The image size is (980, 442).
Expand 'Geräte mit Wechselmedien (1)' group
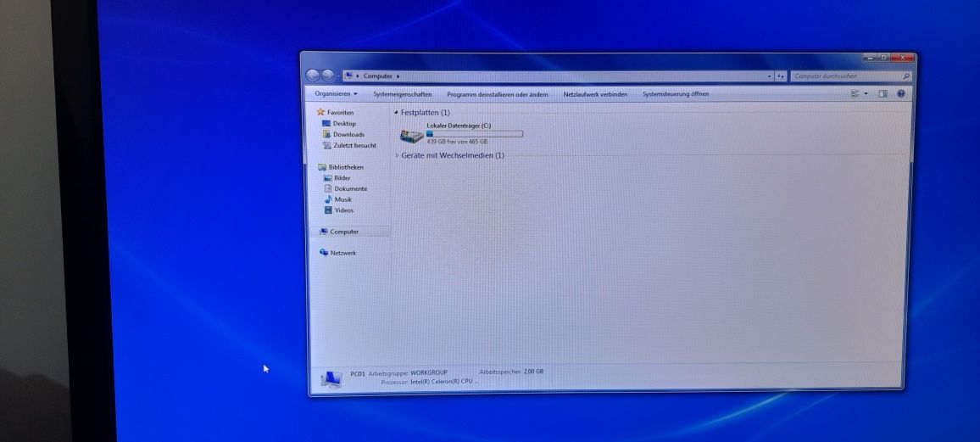(x=397, y=155)
